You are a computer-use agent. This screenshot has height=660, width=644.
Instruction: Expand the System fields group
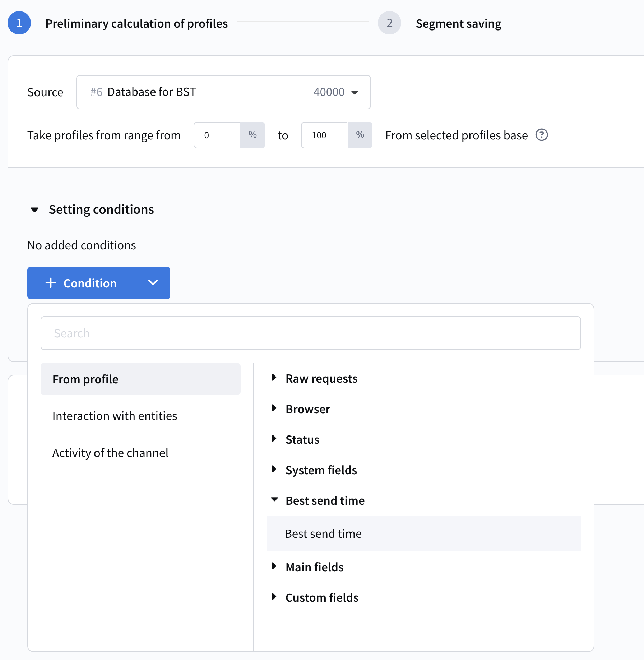point(274,469)
